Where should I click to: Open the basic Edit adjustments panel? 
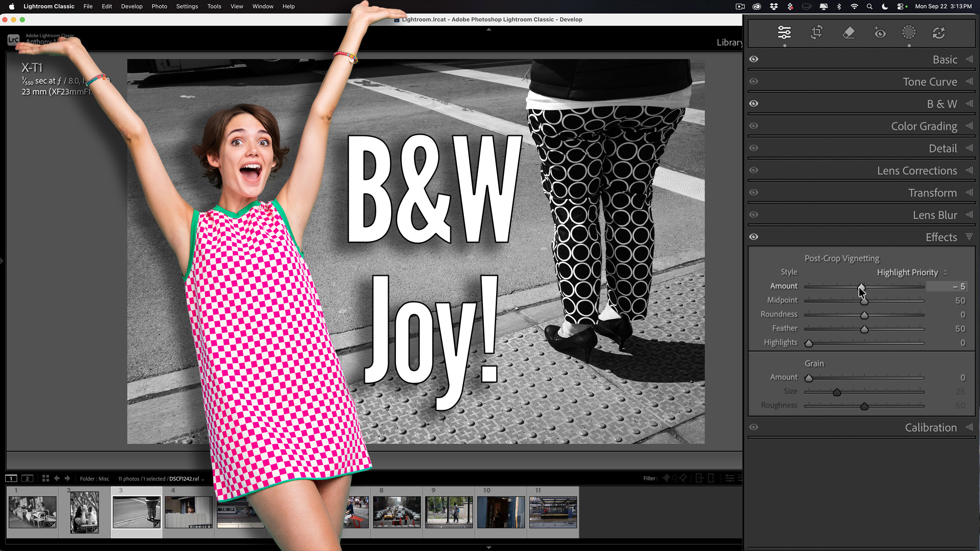tap(784, 33)
